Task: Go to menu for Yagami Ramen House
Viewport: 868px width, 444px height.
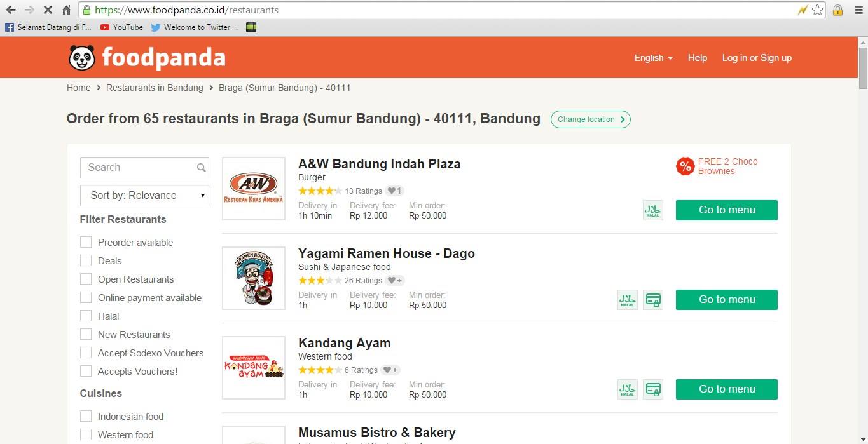Action: (x=727, y=300)
